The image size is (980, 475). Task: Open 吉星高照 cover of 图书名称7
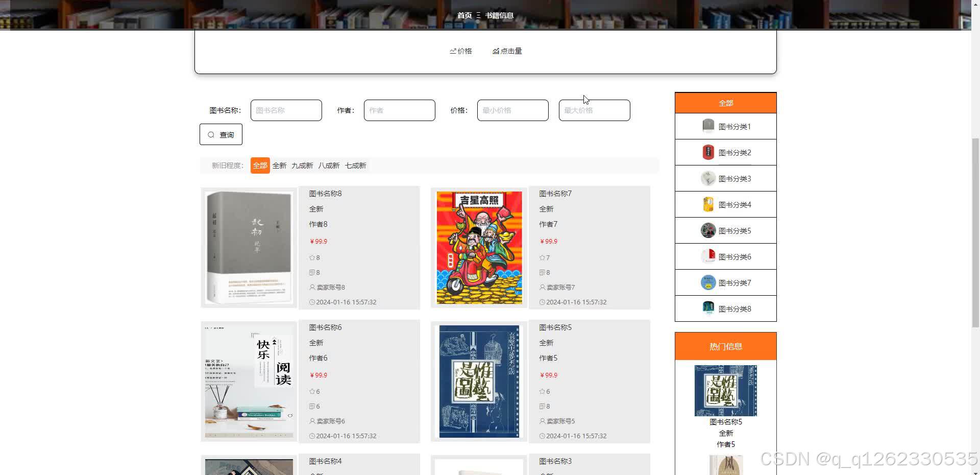479,248
